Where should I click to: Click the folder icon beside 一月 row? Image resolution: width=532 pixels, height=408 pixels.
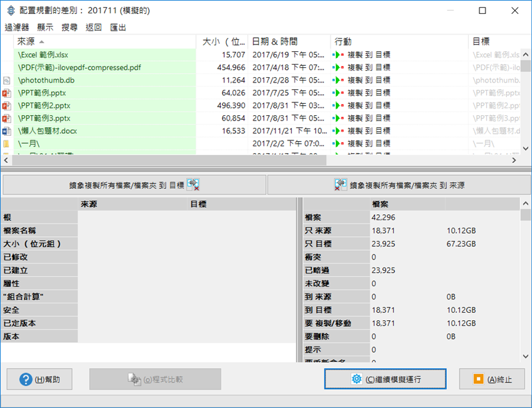click(7, 144)
